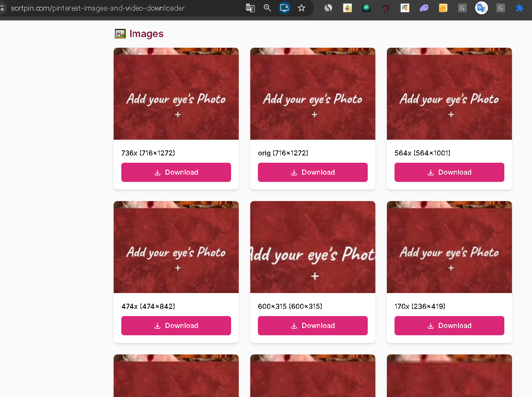Image resolution: width=532 pixels, height=397 pixels.
Task: Open the gray swirl extension icon
Action: pyautogui.click(x=328, y=8)
